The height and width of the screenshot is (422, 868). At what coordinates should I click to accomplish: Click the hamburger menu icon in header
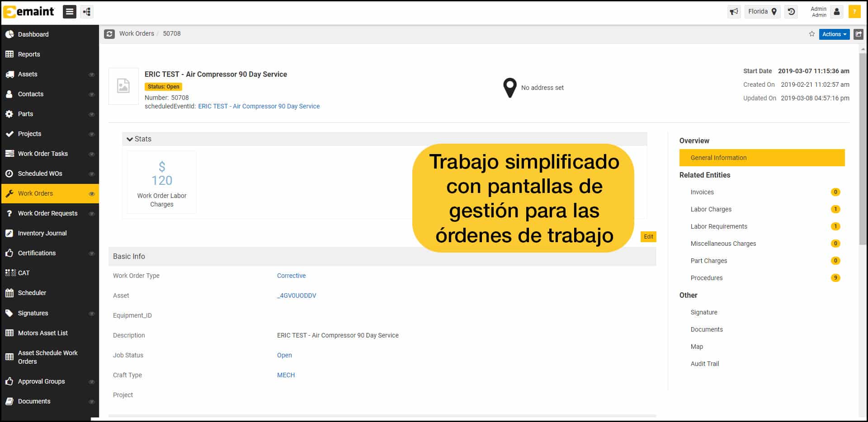coord(69,12)
